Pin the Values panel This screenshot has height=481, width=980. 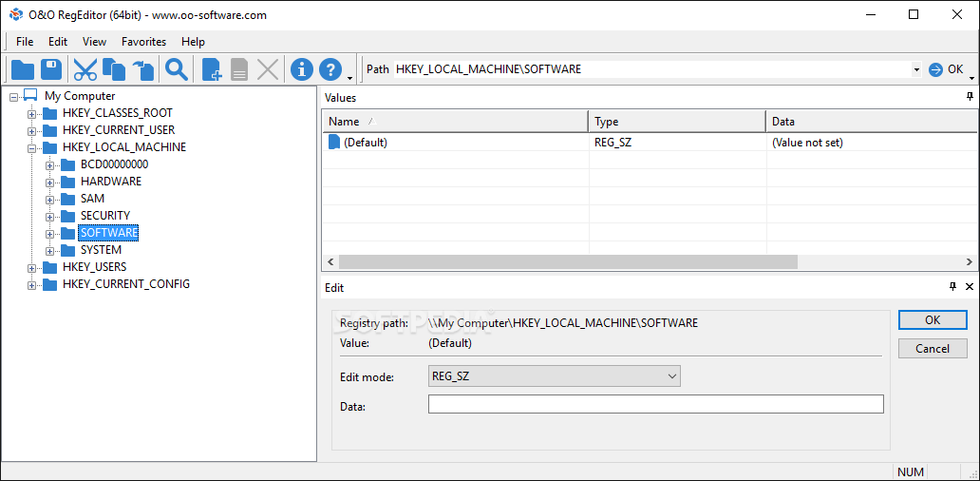pos(970,97)
